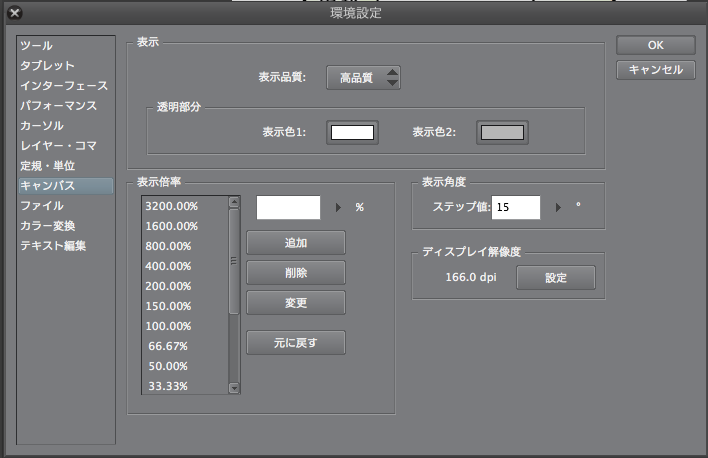Open the 表示品質 dropdown showing 高品質
Image resolution: width=708 pixels, height=458 pixels.
click(x=363, y=78)
